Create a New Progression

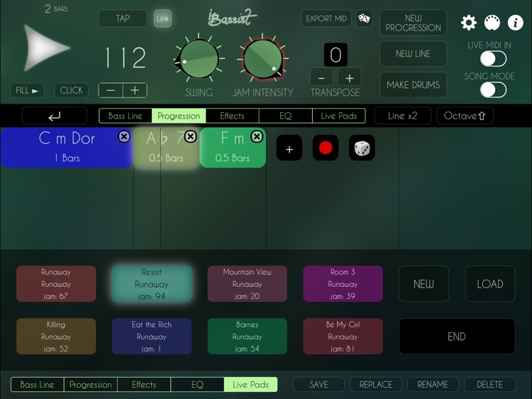click(x=413, y=23)
